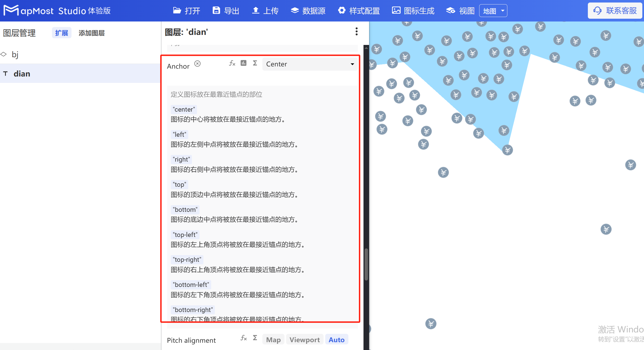644x350 pixels.
Task: Open the 地图 view dropdown
Action: (x=493, y=11)
